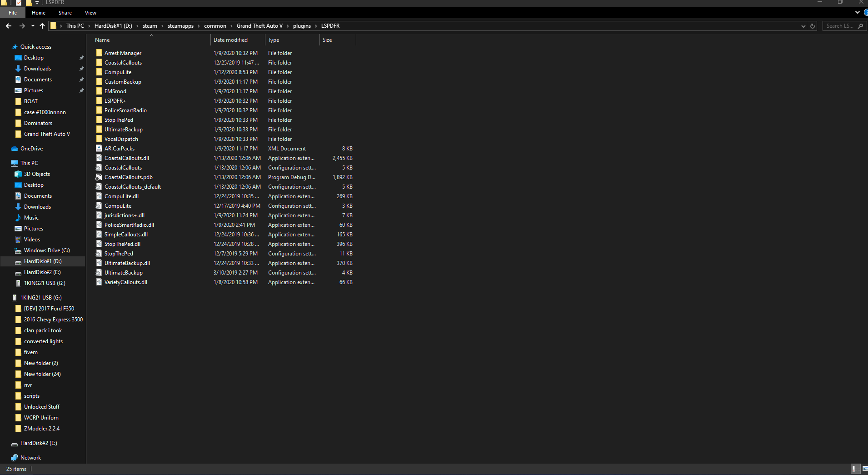Open the File menu
The width and height of the screenshot is (868, 475).
point(13,13)
